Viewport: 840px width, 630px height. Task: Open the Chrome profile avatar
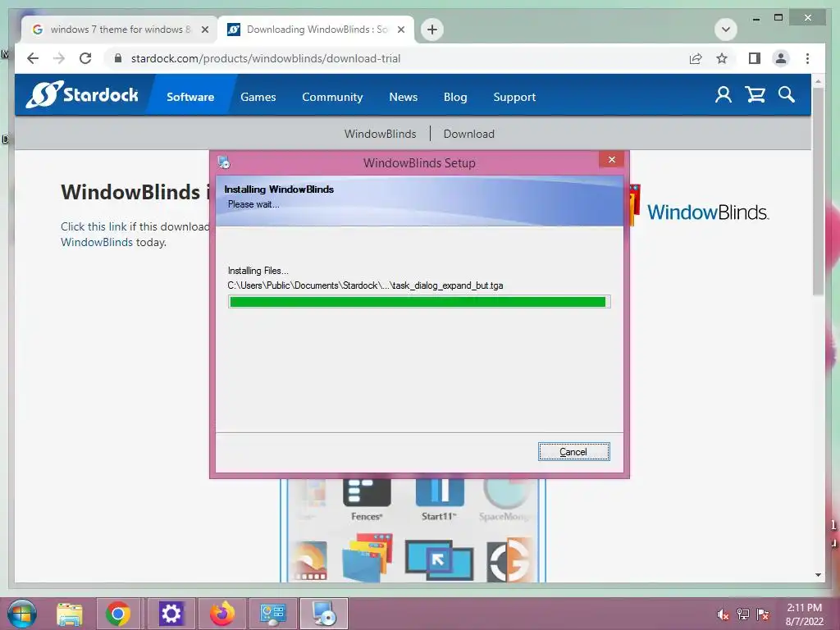[x=781, y=58]
